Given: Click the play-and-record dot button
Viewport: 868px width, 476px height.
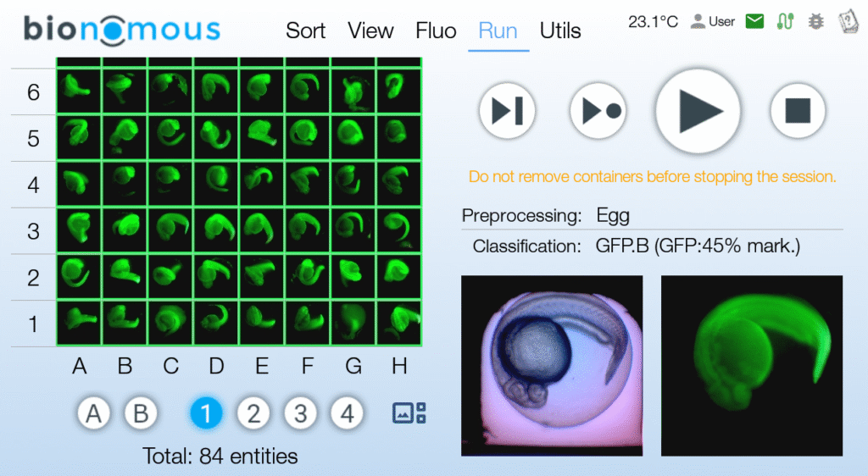Looking at the screenshot, I should (598, 110).
